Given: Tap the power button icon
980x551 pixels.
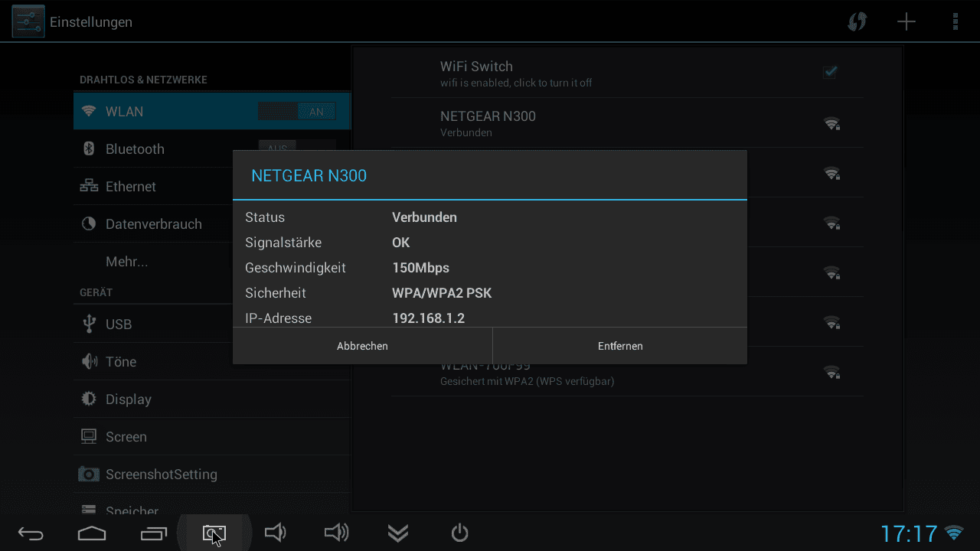Looking at the screenshot, I should pyautogui.click(x=459, y=533).
